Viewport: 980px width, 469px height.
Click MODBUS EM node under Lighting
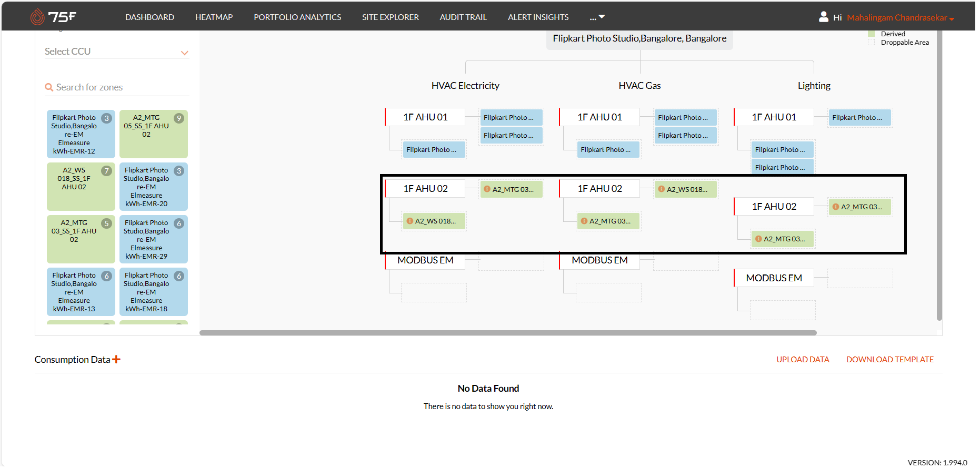click(x=774, y=278)
